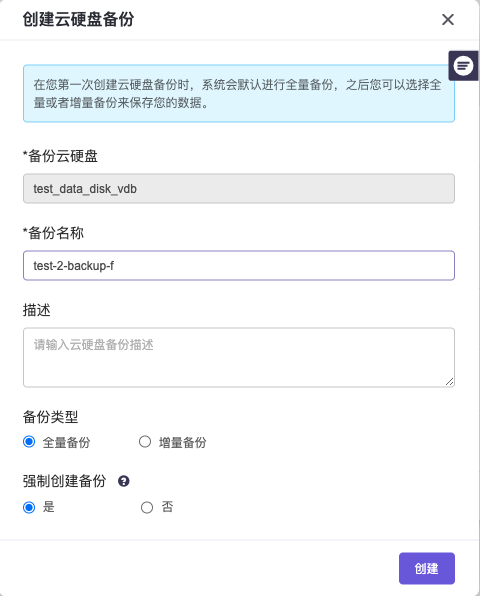Select the 增量备份 radio button
Image resolution: width=480 pixels, height=596 pixels.
click(x=145, y=442)
